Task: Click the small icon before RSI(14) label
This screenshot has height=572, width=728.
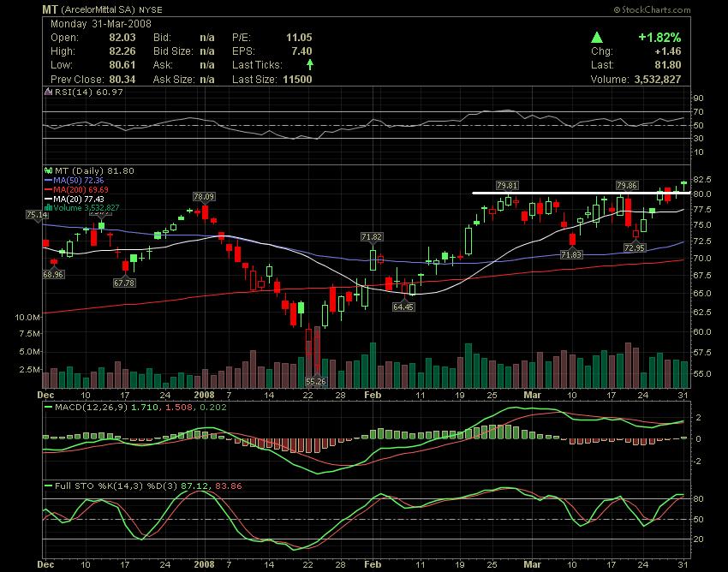Action: (48, 92)
